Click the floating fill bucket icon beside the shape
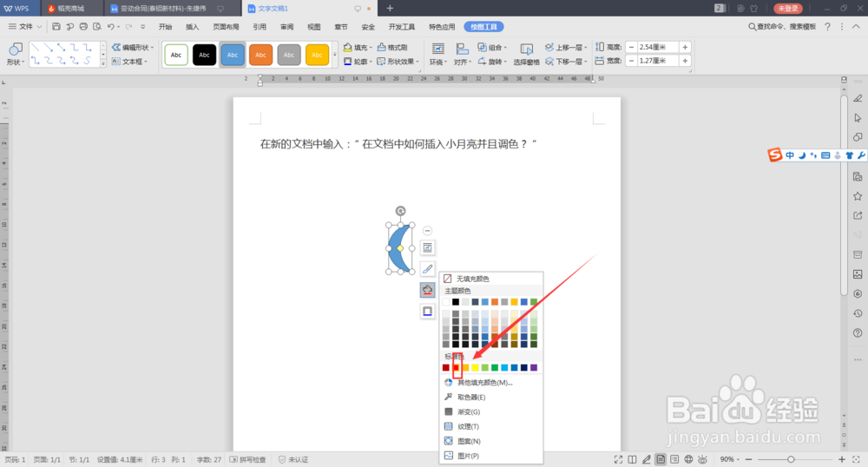 coord(427,290)
